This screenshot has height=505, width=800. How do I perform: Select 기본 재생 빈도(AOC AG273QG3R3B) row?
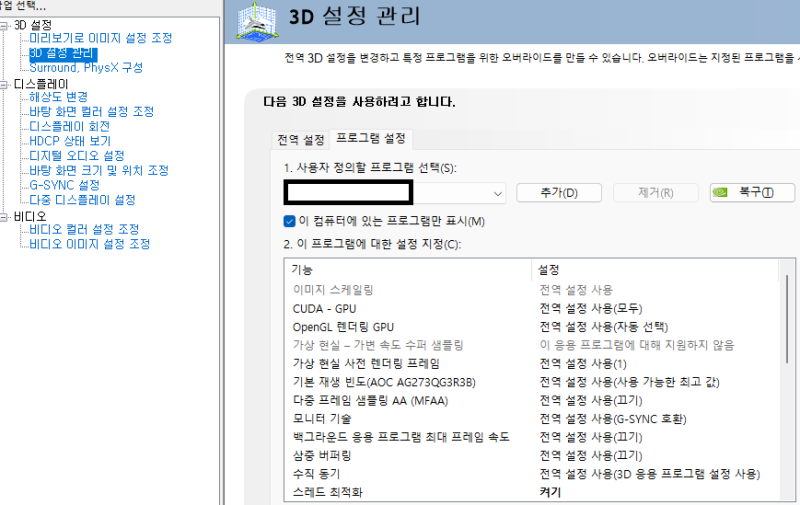532,382
